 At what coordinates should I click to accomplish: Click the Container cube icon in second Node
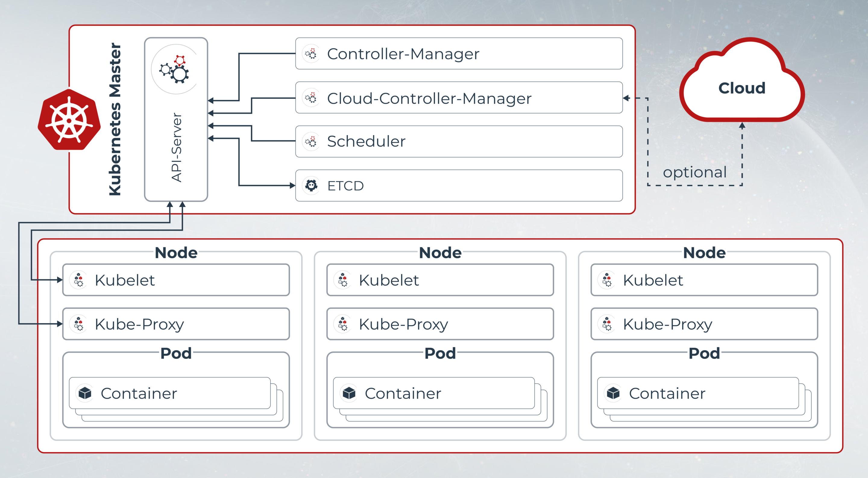[x=349, y=393]
